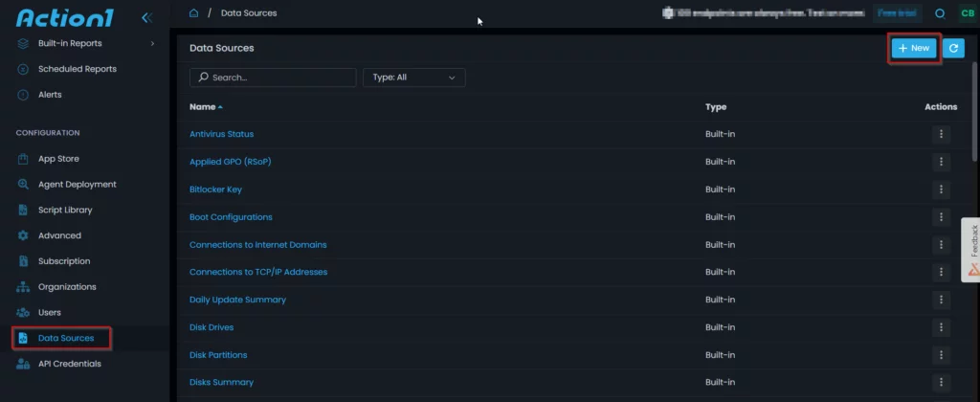
Task: Expand the Type: All dropdown
Action: [413, 78]
